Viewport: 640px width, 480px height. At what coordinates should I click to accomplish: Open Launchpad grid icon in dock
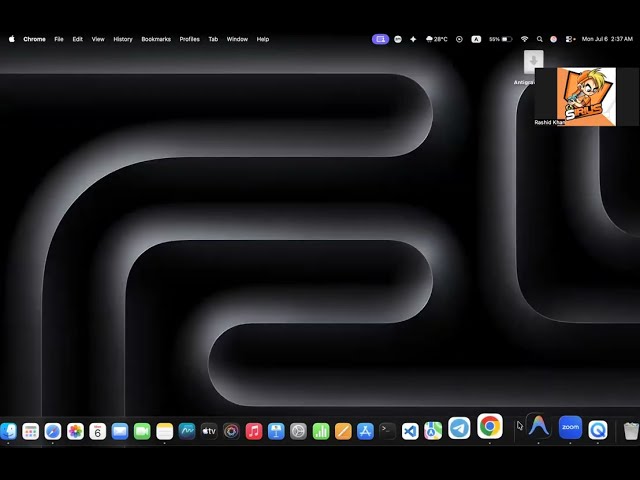pos(30,431)
